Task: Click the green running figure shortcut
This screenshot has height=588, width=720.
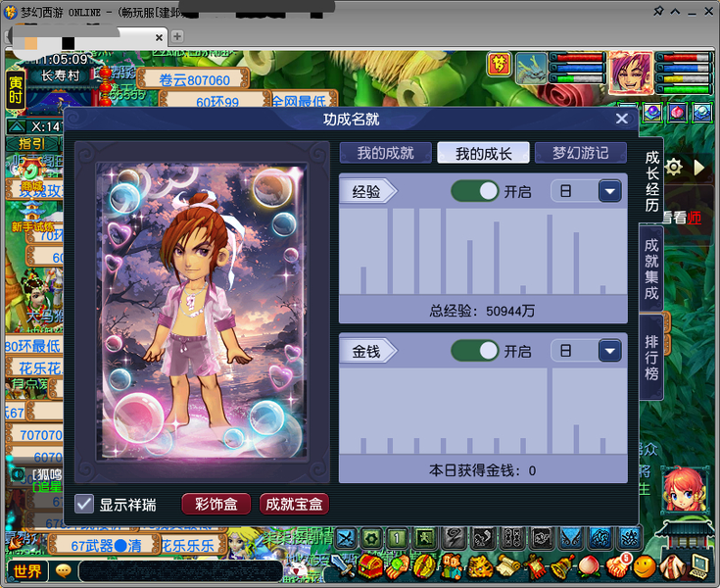Action: point(424,538)
